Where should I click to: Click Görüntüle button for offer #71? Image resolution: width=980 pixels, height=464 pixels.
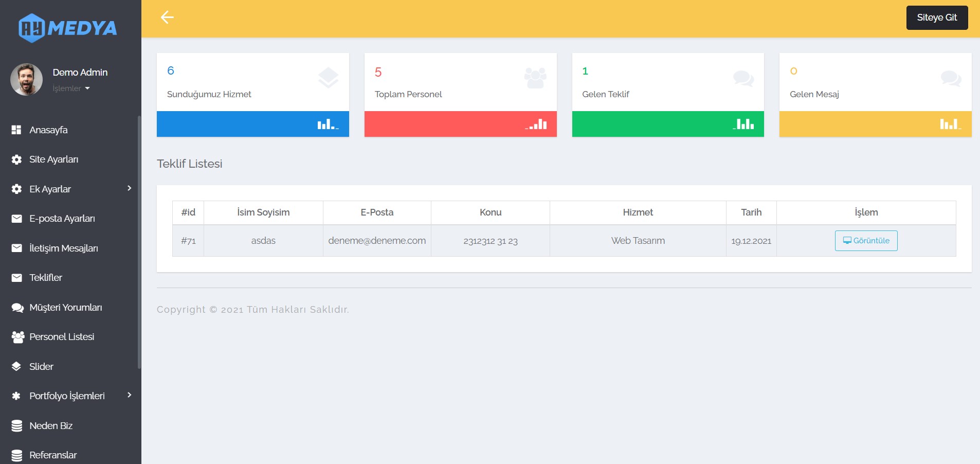click(x=866, y=241)
